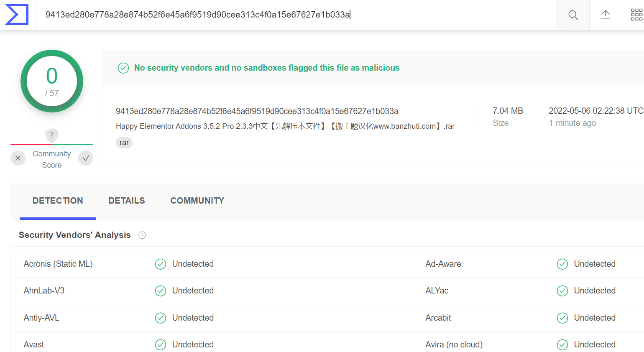Viewport: 644px width, 352px height.
Task: Select the Arcabit vendor name
Action: pyautogui.click(x=438, y=318)
